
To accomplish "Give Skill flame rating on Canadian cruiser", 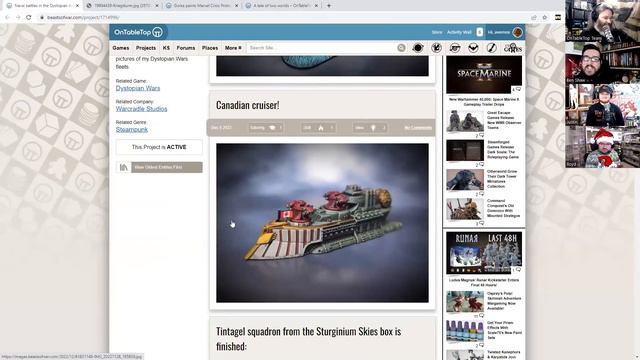I will pos(320,128).
